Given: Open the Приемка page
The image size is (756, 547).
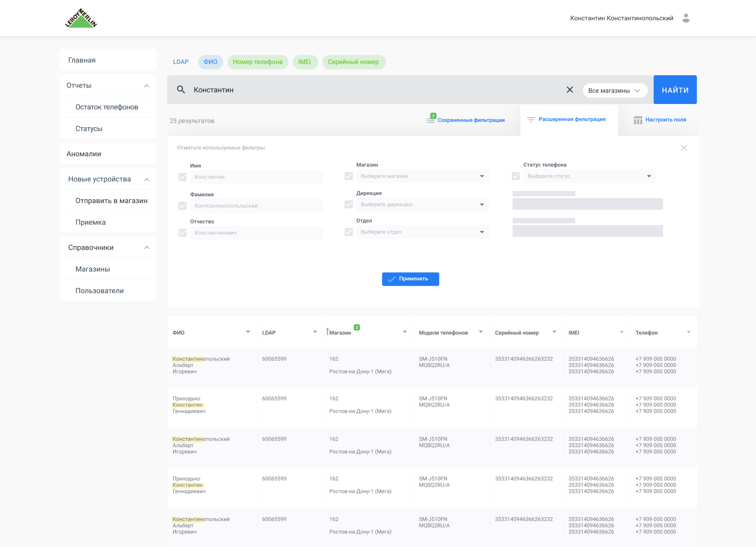Looking at the screenshot, I should (x=108, y=222).
